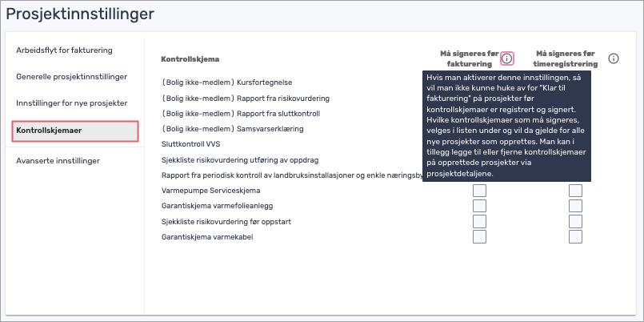Select 'Generelle prosjektinnstillinger' sidebar item
The width and height of the screenshot is (644, 322).
71,77
